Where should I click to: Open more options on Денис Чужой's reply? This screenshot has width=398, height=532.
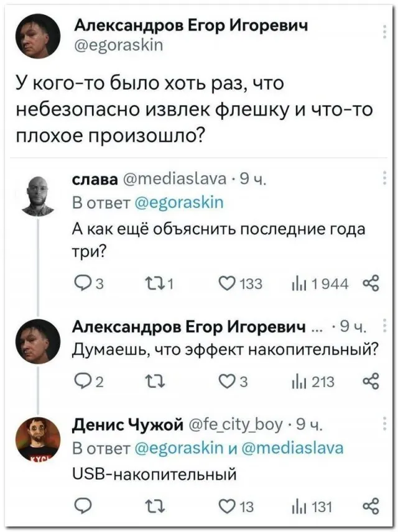tap(381, 426)
